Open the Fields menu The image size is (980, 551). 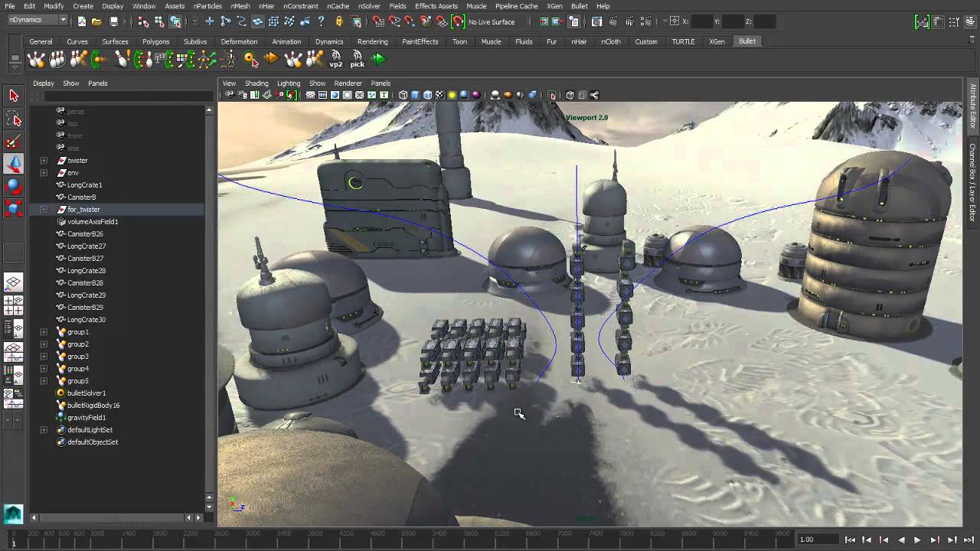click(x=397, y=6)
